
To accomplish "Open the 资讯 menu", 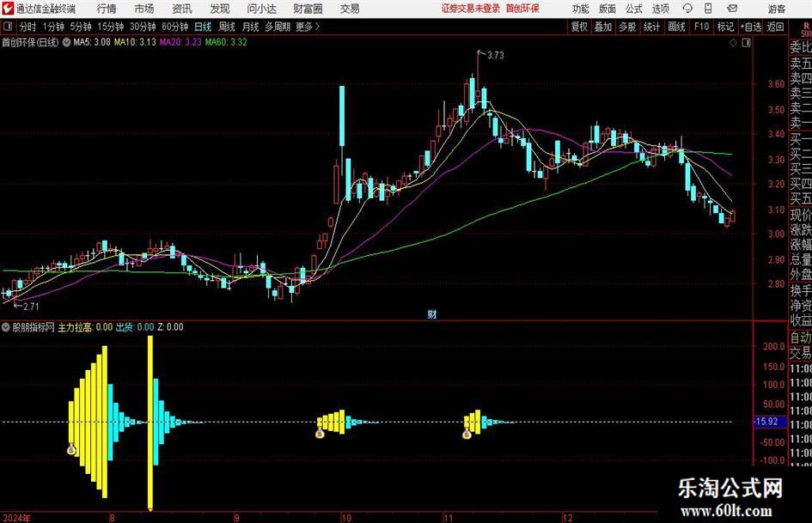I will 182,9.
